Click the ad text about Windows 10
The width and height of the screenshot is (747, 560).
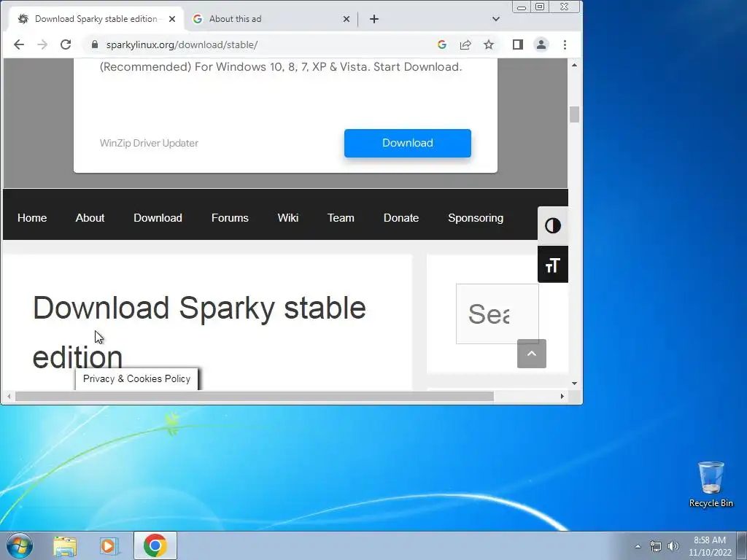click(281, 66)
